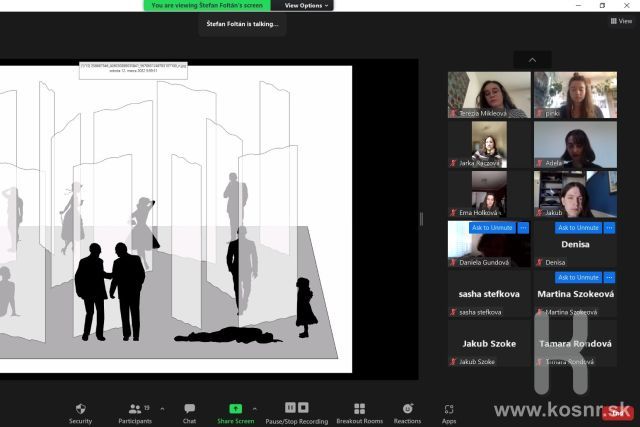Expand Share Screen options caret

coord(254,408)
